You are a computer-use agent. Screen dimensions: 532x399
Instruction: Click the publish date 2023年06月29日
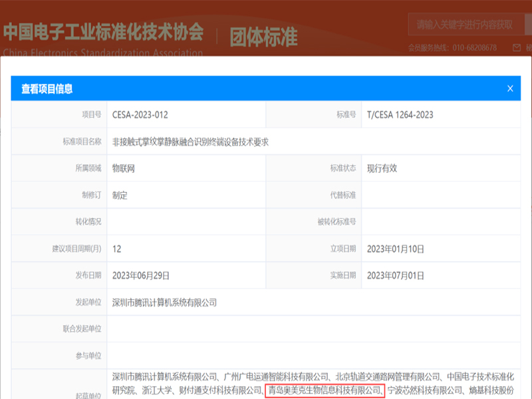point(141,275)
